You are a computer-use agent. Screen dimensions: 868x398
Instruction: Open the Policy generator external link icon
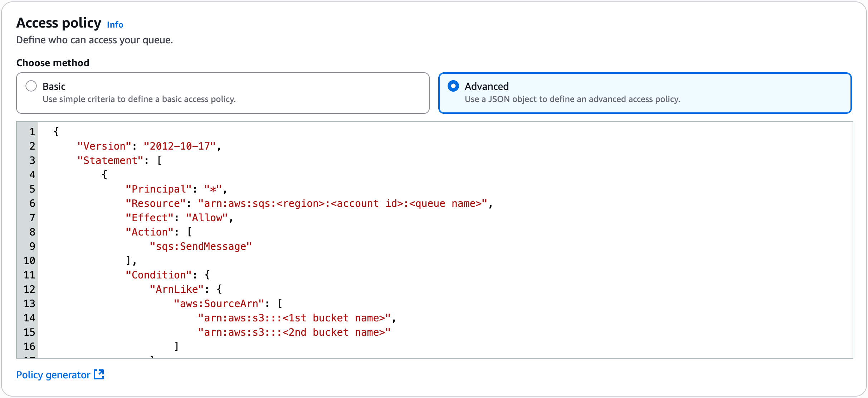tap(98, 374)
